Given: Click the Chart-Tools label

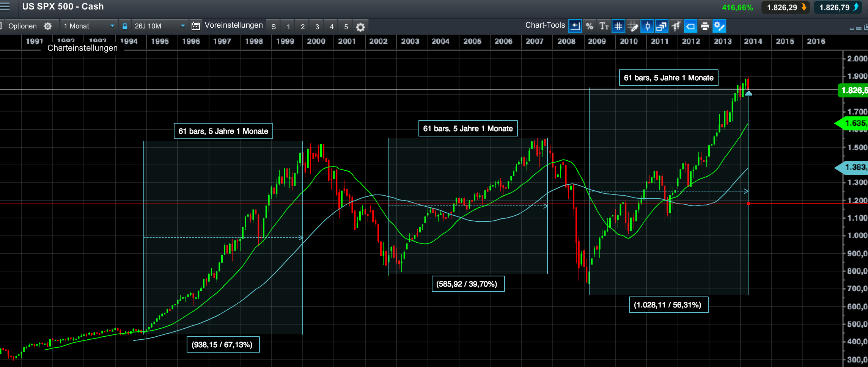Looking at the screenshot, I should click(545, 25).
